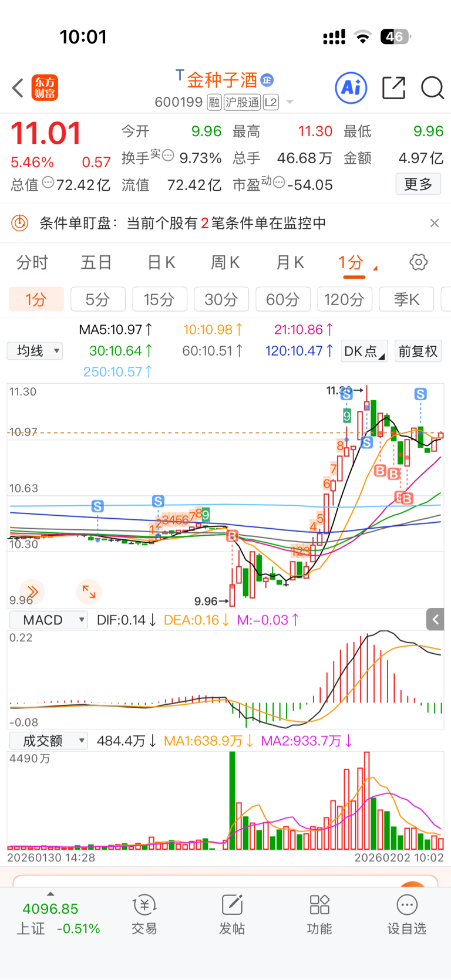Select the 120分 period chip

[x=345, y=299]
